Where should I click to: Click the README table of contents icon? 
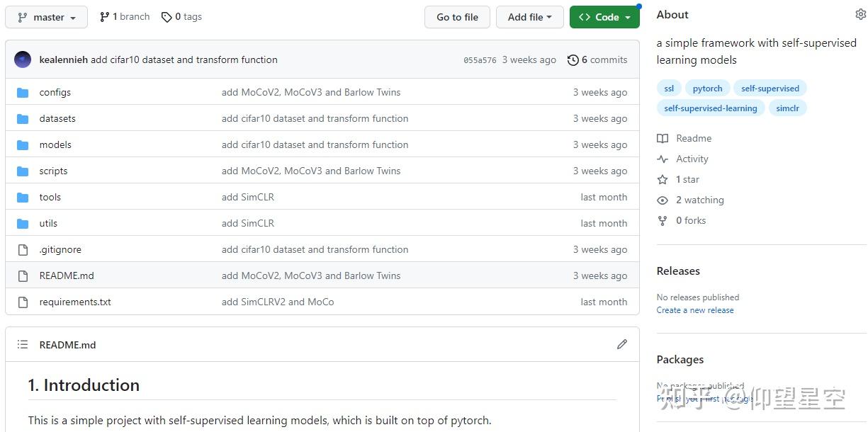point(23,345)
